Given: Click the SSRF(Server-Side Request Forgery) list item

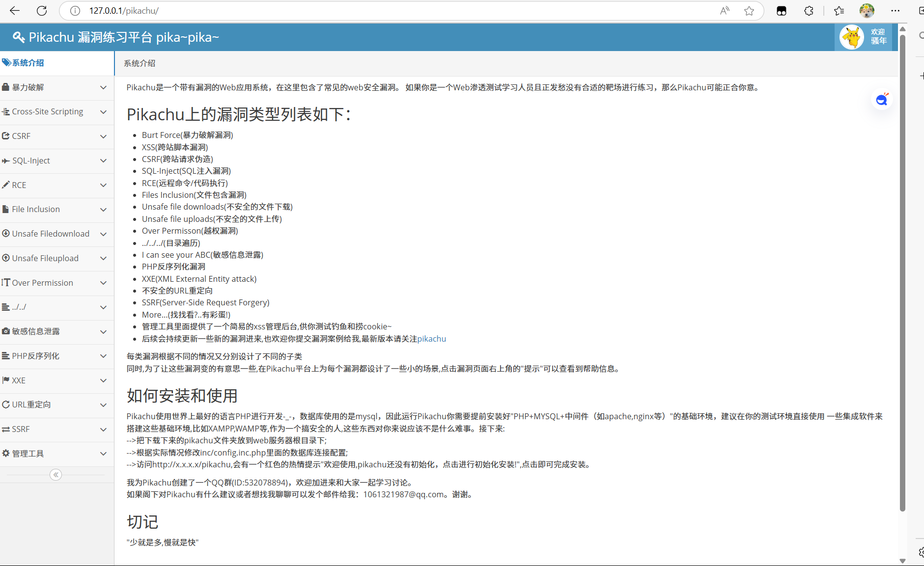Looking at the screenshot, I should tap(206, 302).
